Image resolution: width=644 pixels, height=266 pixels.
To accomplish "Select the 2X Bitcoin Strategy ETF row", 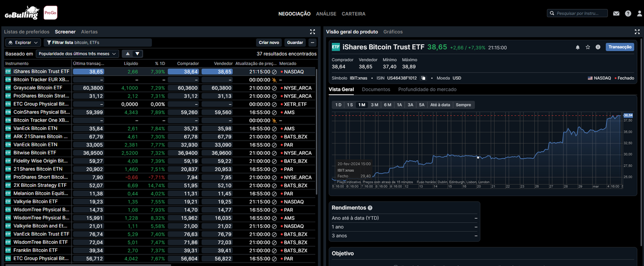I will point(160,185).
